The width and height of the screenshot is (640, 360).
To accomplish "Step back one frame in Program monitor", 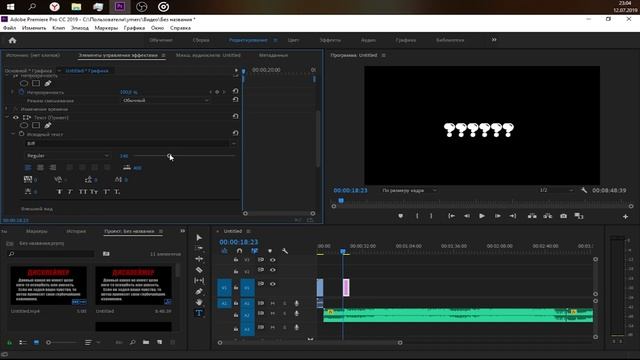I will pyautogui.click(x=467, y=216).
